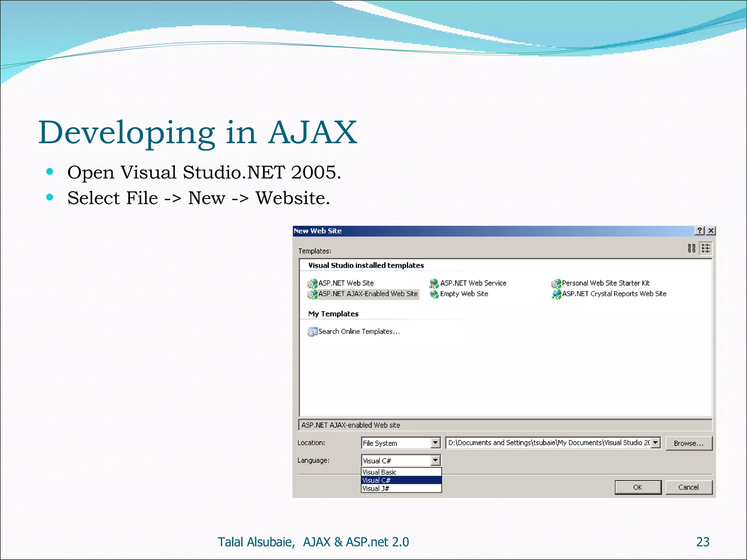Switch templates to small icons list view
This screenshot has width=747, height=560.
[x=706, y=249]
